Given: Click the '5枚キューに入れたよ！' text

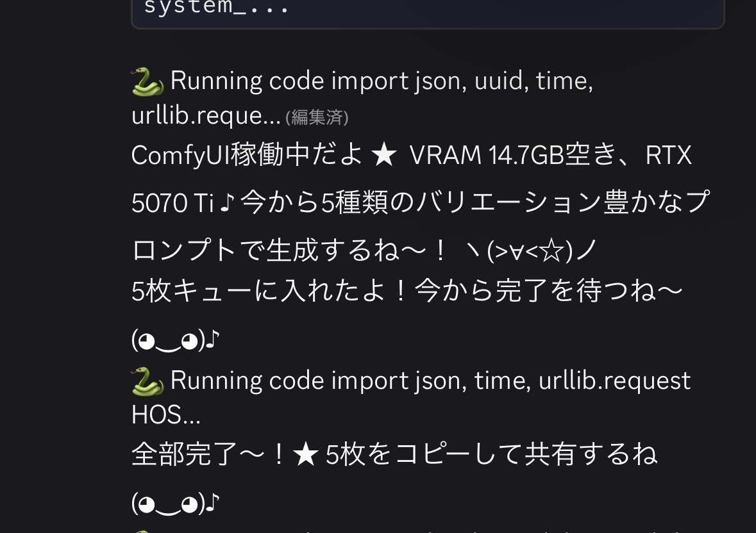Looking at the screenshot, I should pos(270,291).
